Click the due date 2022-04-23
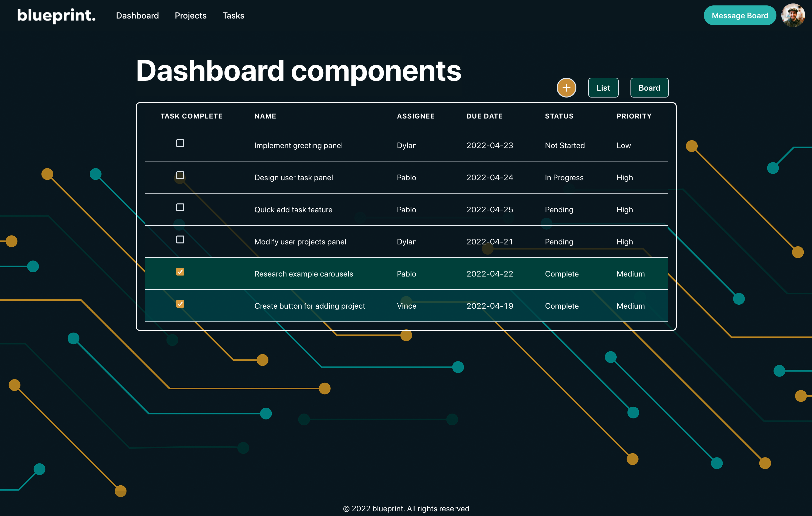The image size is (812, 516). (490, 146)
